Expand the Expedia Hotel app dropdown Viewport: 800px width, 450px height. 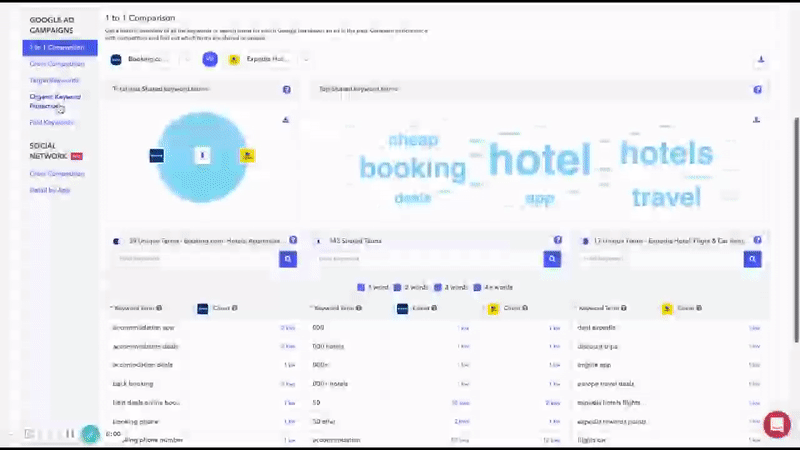[x=306, y=59]
